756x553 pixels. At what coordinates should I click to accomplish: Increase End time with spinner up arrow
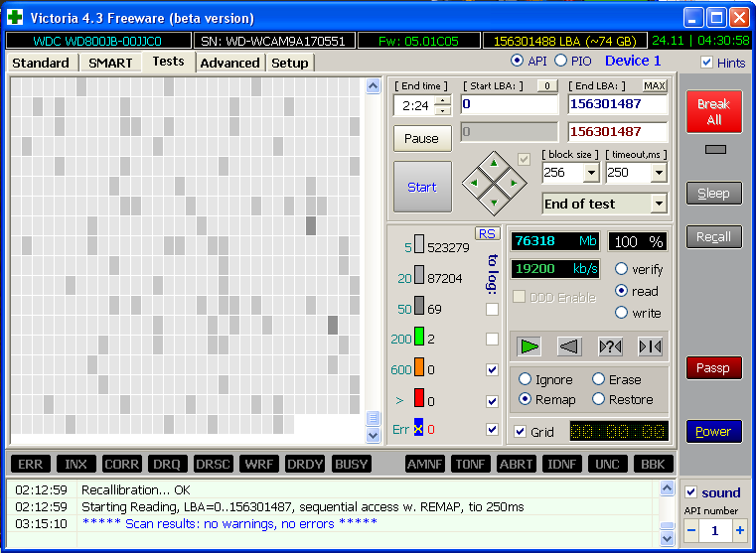443,100
